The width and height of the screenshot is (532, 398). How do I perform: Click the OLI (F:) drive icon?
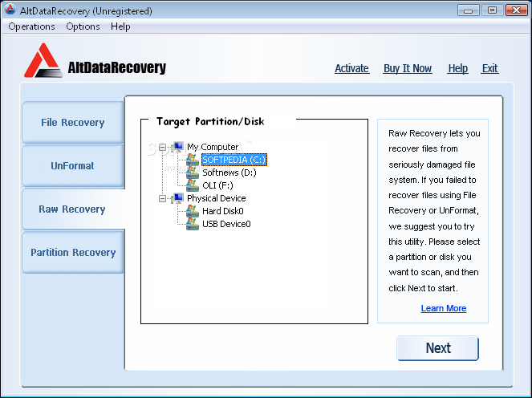193,185
